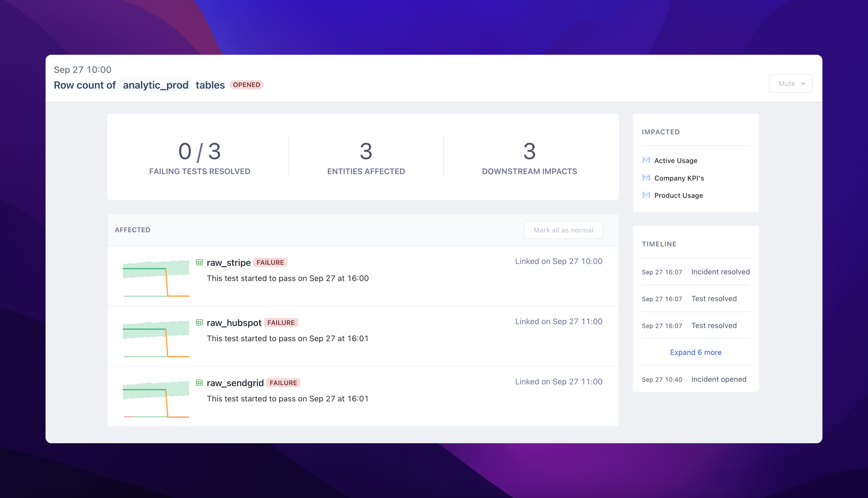Open the raw_hubspot entity name
Viewport: 868px width, 498px height.
[234, 322]
